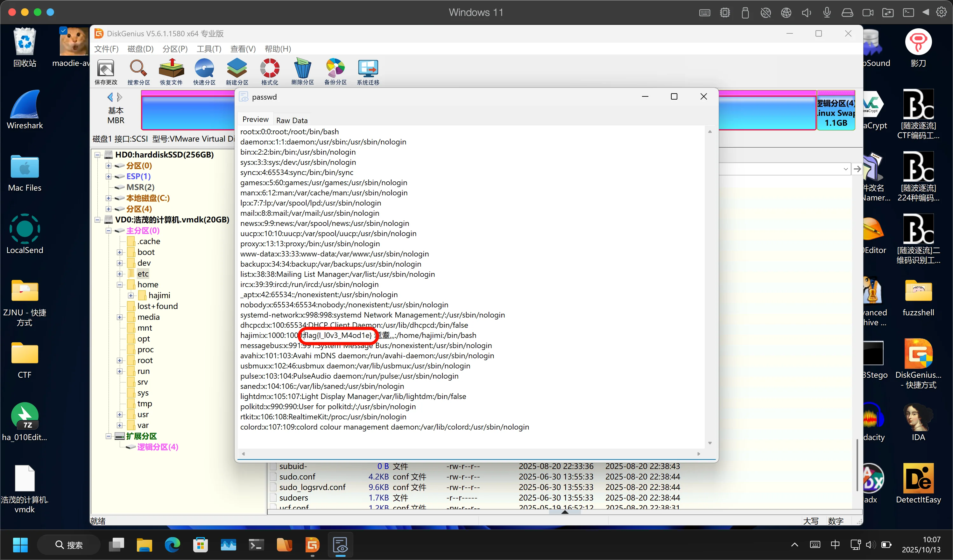Toggle the checkbox on maodie desktop icon
The image size is (953, 560).
click(x=64, y=31)
